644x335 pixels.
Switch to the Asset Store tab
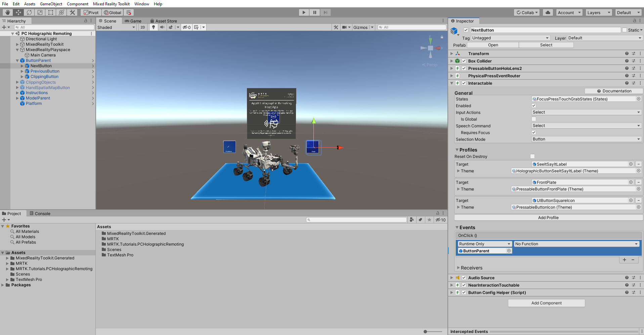[x=164, y=21]
